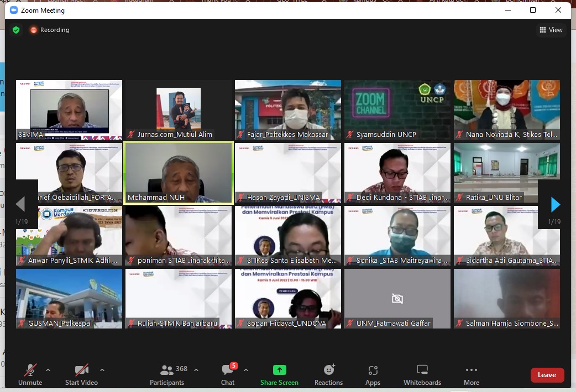Screen dimensions: 576x392
Task: Expand video settings arrow beside Start Video
Action: coord(102,370)
